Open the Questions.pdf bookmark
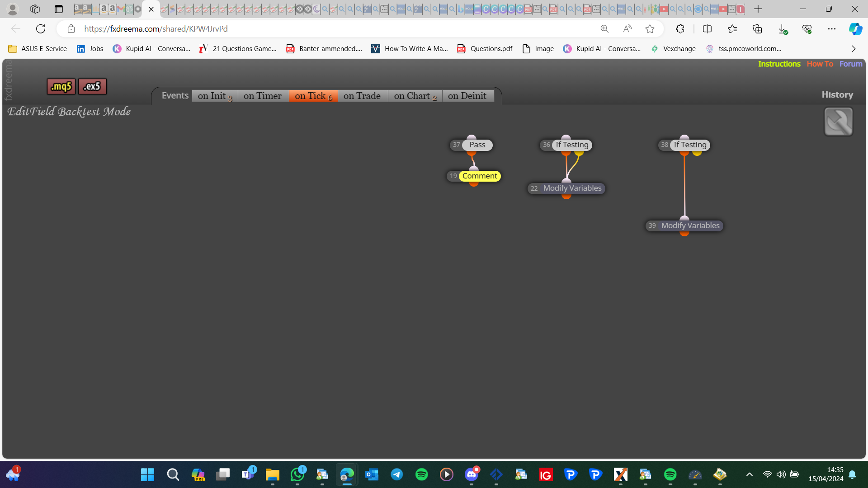868x488 pixels. tap(485, 49)
